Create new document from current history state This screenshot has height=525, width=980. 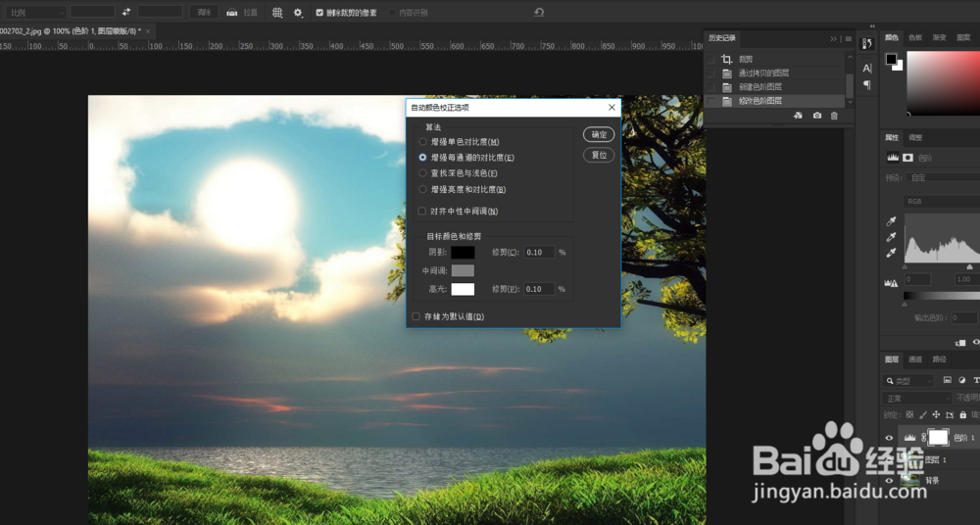click(798, 116)
